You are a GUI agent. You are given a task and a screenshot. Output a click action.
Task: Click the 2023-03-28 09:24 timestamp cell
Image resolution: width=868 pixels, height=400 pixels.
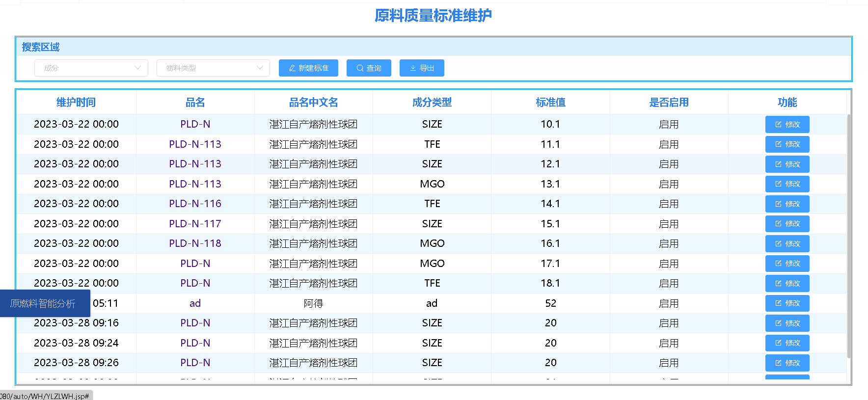pyautogui.click(x=76, y=343)
